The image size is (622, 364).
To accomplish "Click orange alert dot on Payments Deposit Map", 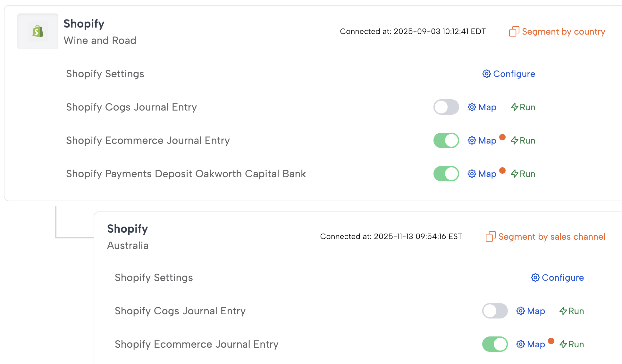I will 502,170.
